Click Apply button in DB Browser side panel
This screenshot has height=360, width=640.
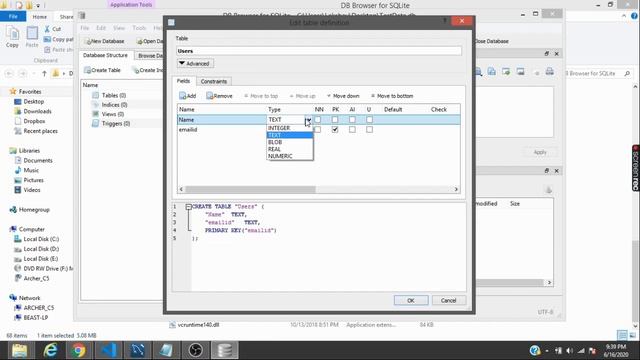540,152
